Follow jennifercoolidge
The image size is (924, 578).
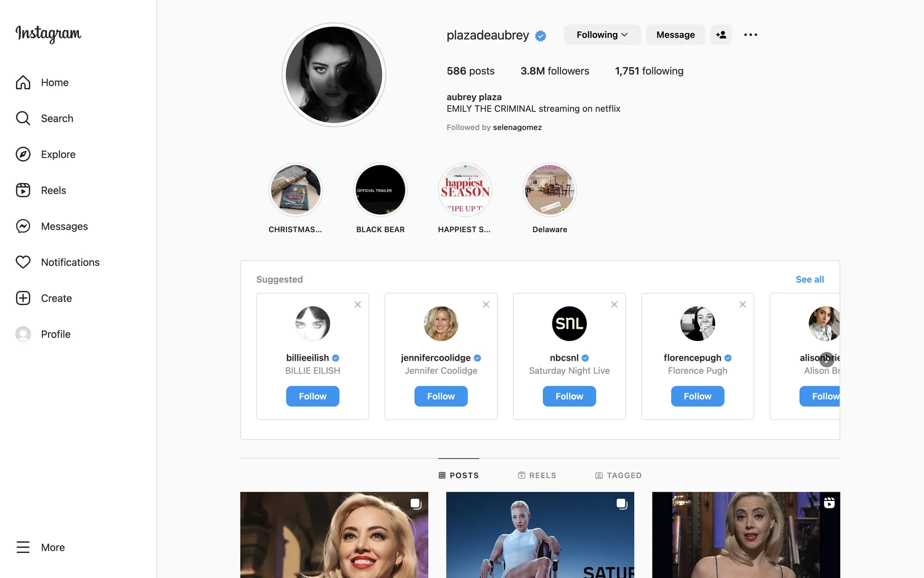441,396
